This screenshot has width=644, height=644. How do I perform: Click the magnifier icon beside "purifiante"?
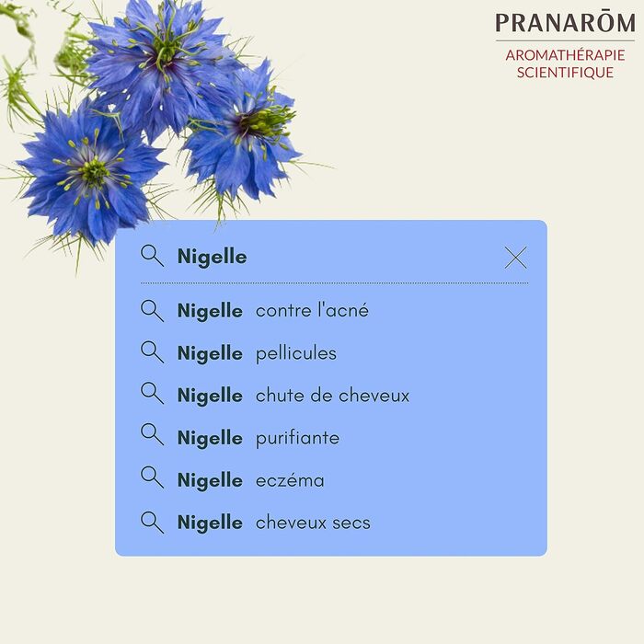[152, 437]
